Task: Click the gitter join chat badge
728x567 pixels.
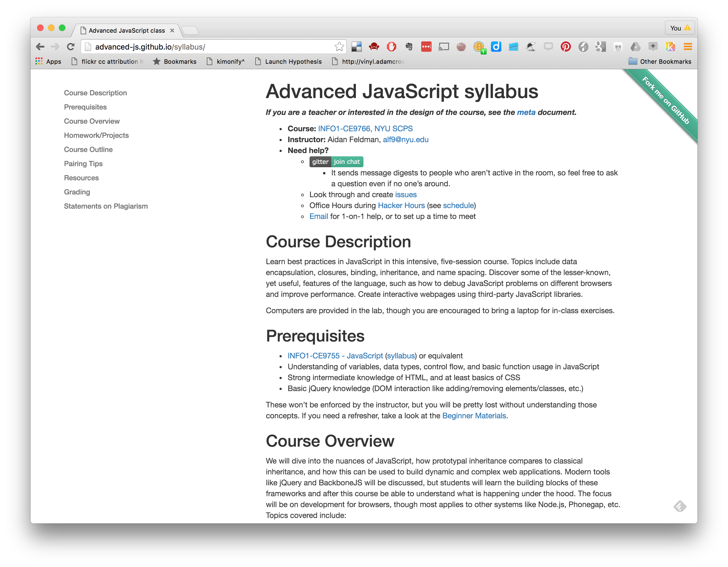Action: coord(336,161)
